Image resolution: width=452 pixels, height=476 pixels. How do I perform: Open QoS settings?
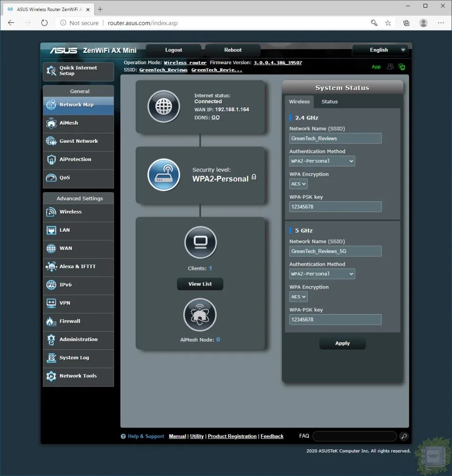(78, 178)
